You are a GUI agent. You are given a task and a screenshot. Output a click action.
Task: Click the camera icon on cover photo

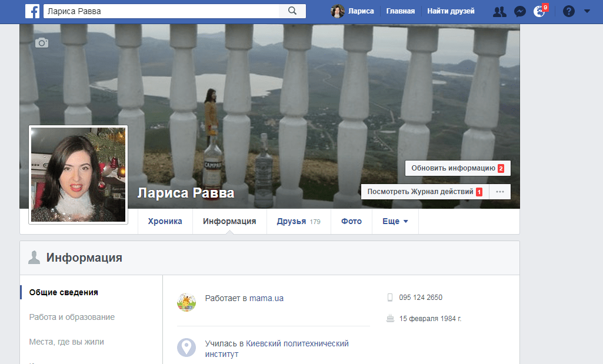[42, 43]
